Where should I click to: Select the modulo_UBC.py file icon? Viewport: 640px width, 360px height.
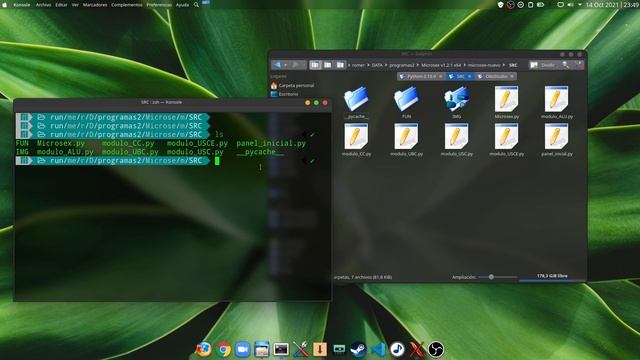[406, 136]
